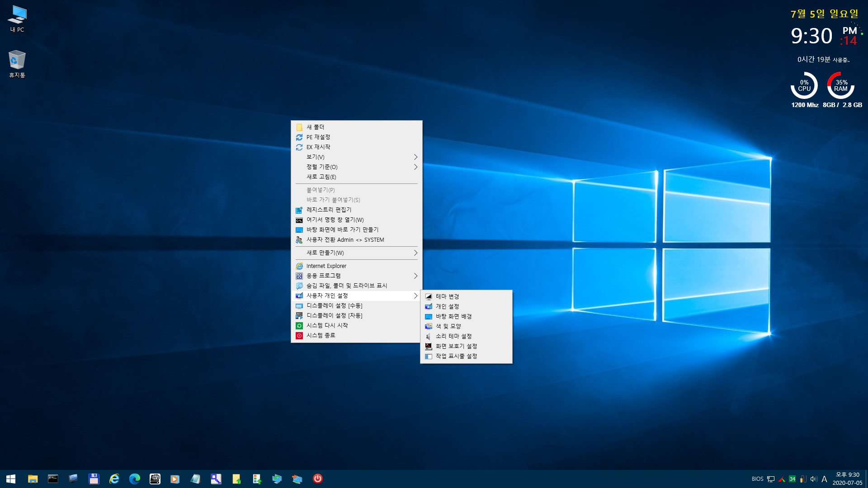Click the CPU usage gauge widget
868x488 pixels.
[x=804, y=85]
